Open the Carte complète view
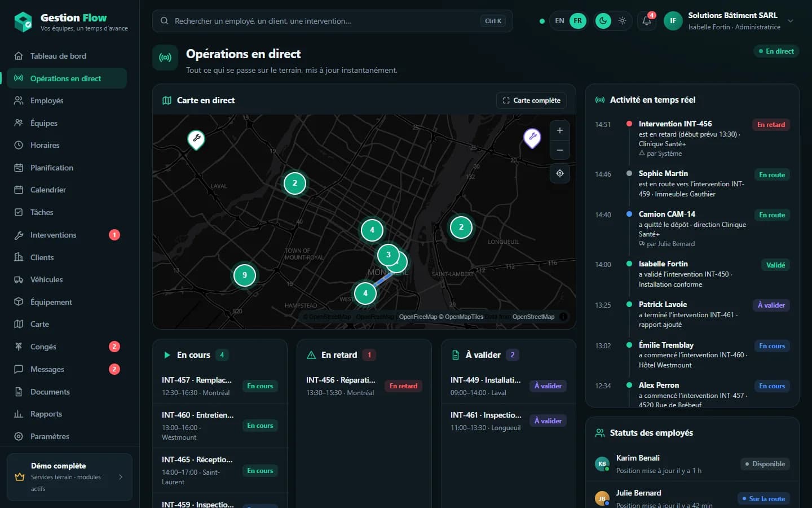The width and height of the screenshot is (812, 508). click(531, 100)
